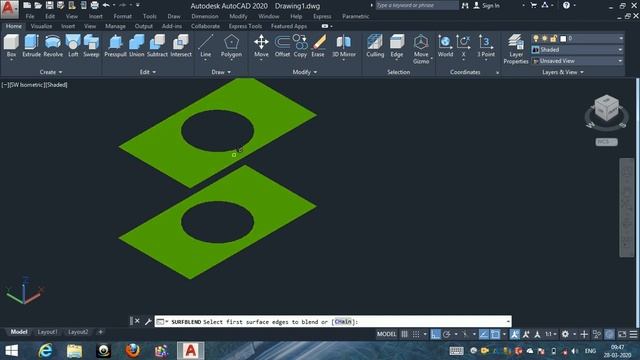Toggle snap mode in status bar
Screen dimensions: 640x360
pos(416,334)
